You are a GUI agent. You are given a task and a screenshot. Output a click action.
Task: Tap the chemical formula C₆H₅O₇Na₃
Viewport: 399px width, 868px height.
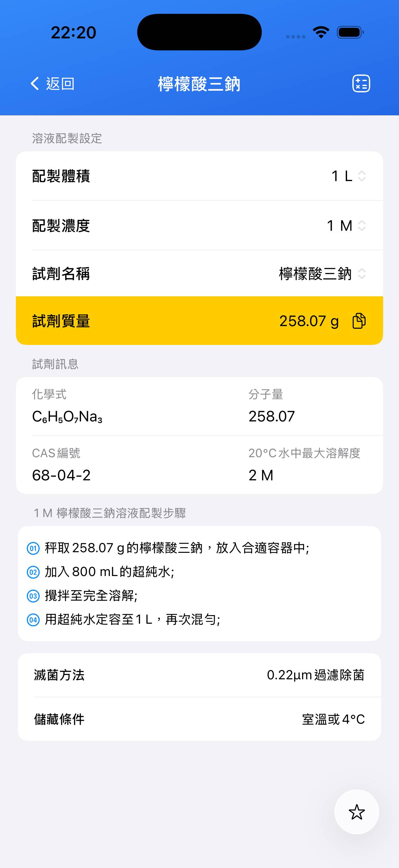[x=67, y=417]
